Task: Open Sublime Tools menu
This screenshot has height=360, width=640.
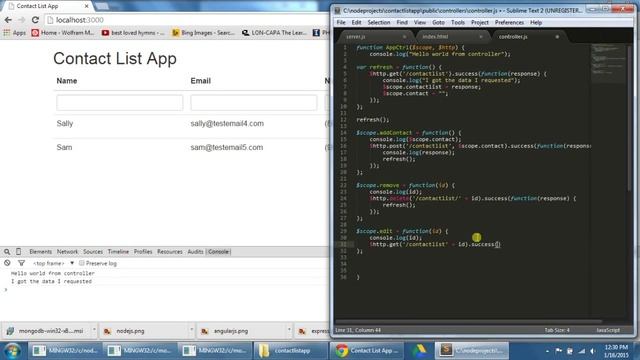Action: (458, 22)
